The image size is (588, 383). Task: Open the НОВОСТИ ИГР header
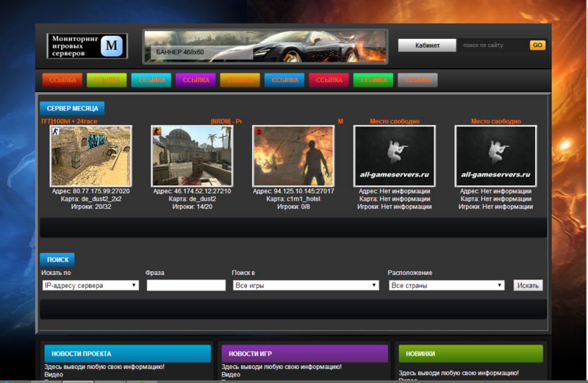[304, 354]
